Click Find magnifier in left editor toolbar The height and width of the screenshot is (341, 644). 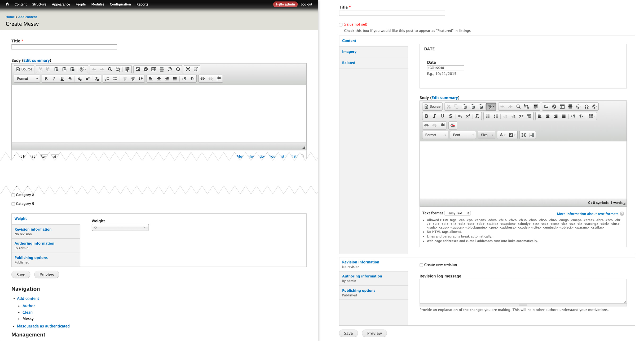point(110,69)
